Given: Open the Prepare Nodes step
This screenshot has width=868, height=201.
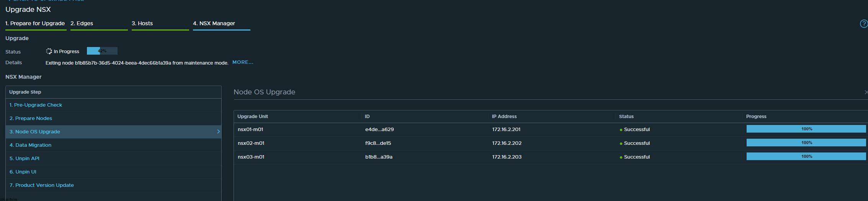Looking at the screenshot, I should 31,118.
